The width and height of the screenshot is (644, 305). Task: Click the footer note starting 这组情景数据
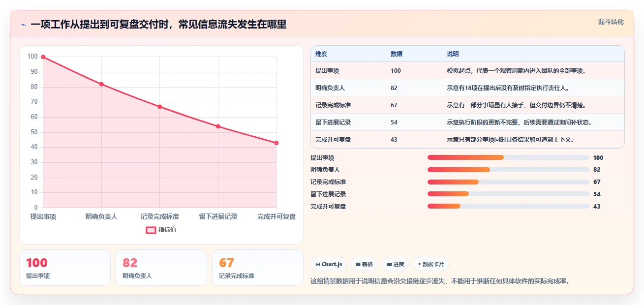pos(440,281)
